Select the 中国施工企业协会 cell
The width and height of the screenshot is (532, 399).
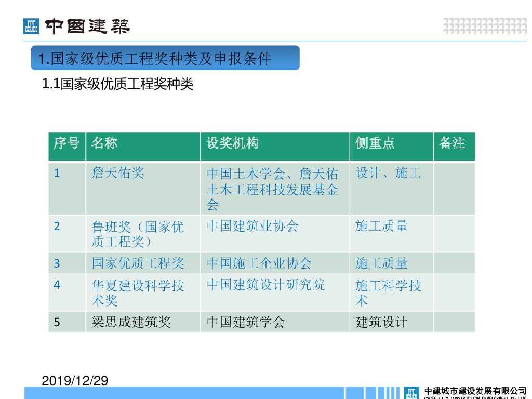click(x=275, y=263)
